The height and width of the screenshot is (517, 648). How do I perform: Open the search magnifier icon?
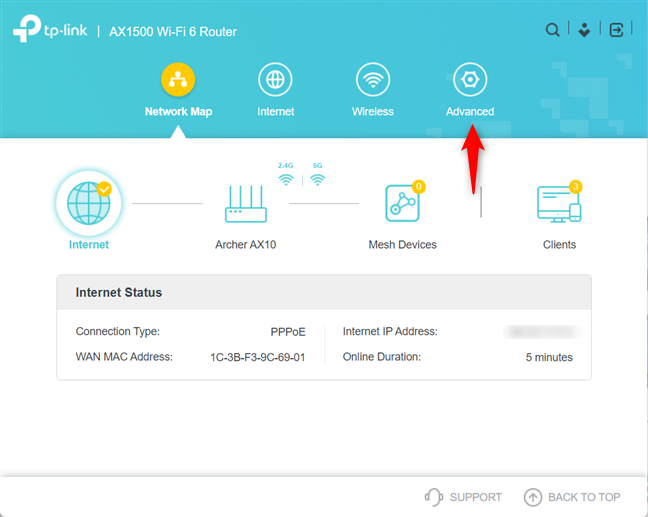[x=553, y=30]
